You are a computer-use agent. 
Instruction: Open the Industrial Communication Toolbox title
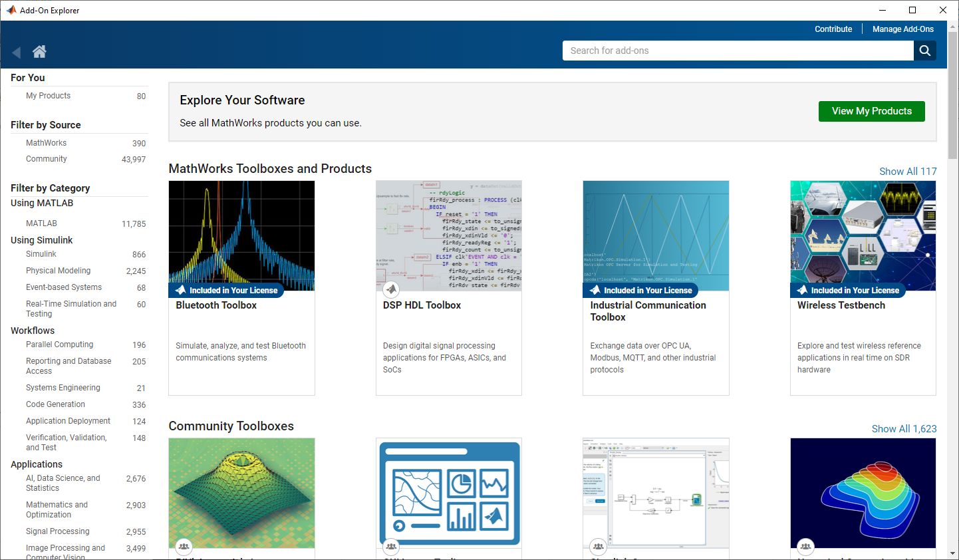click(648, 311)
